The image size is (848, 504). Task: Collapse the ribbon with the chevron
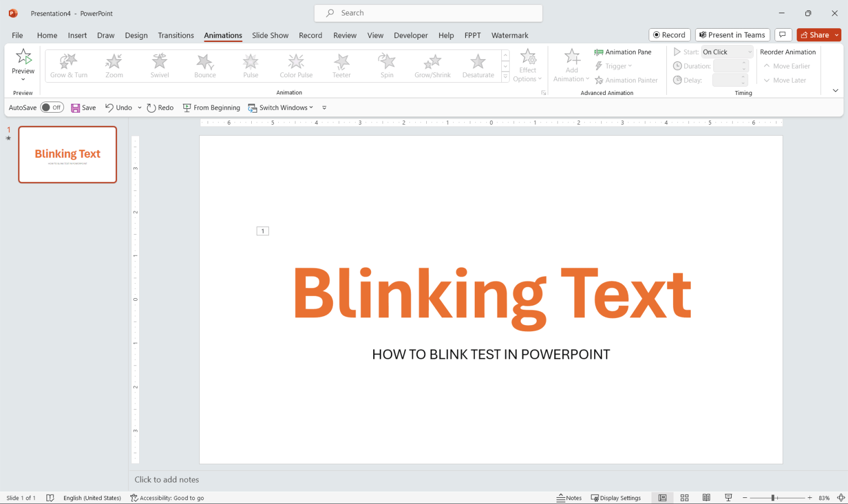tap(835, 90)
